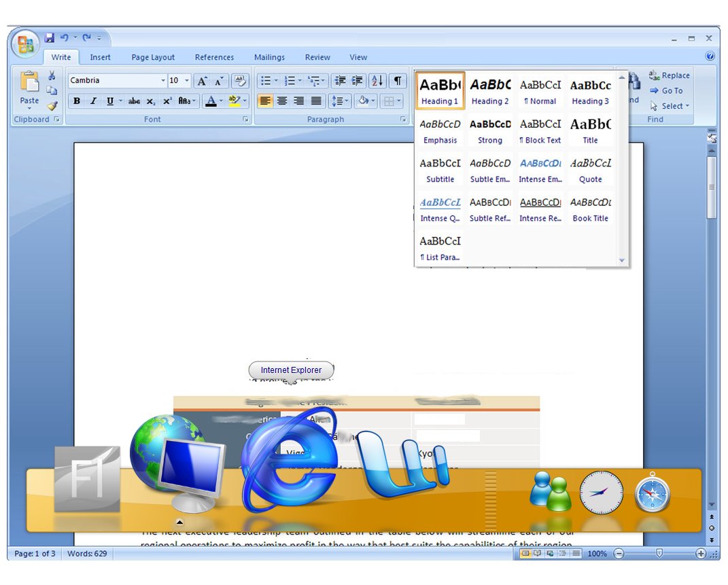
Task: Undo the last action
Action: 64,37
